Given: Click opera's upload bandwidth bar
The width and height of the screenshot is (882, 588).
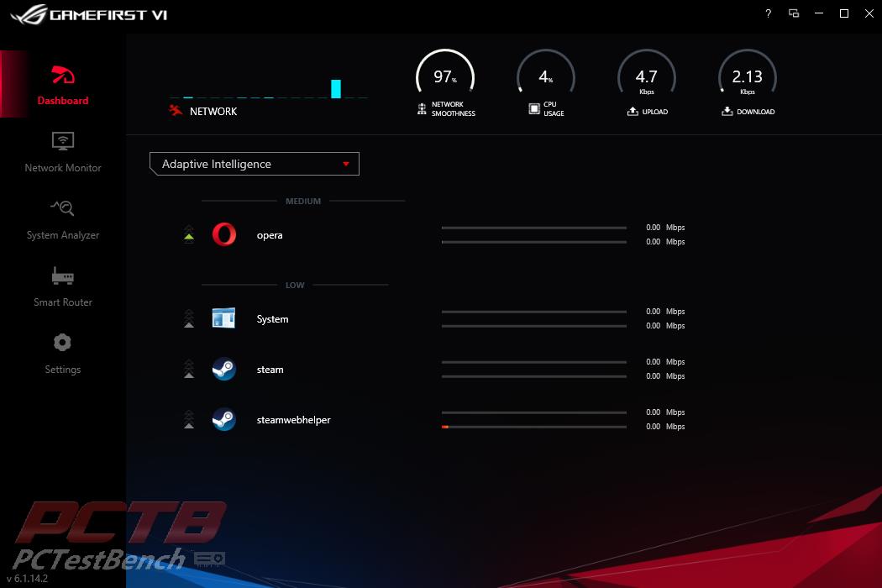Looking at the screenshot, I should tap(533, 228).
